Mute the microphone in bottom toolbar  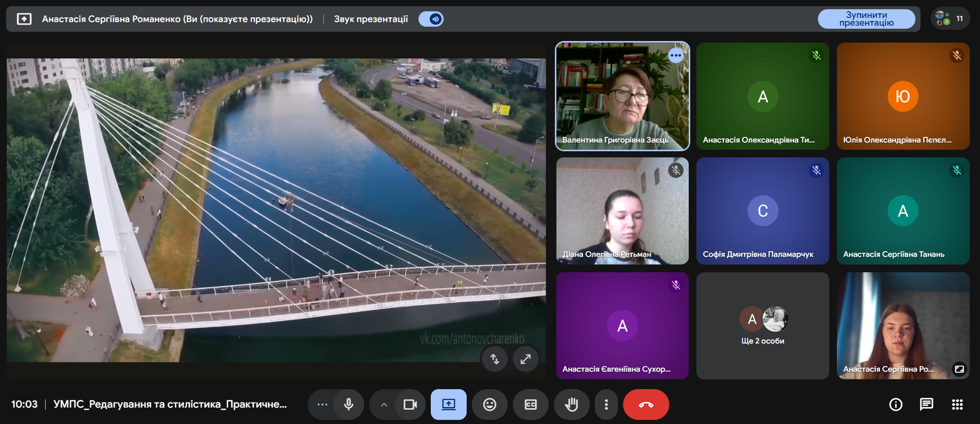pyautogui.click(x=349, y=405)
